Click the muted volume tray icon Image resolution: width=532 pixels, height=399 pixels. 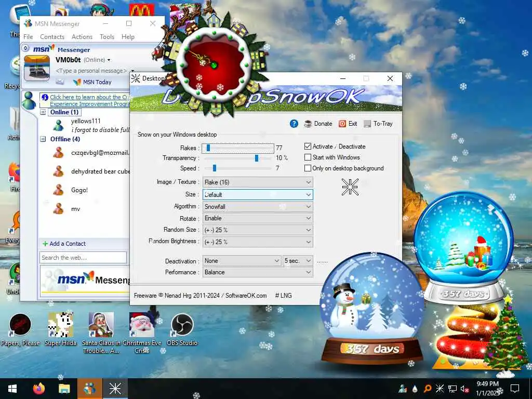coord(465,389)
